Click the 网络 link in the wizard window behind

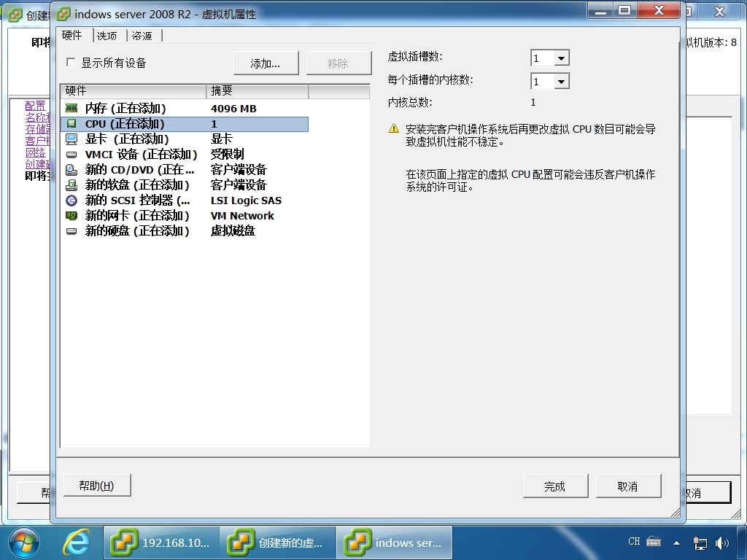pos(35,152)
